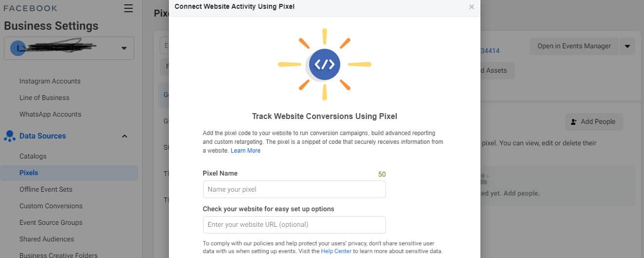Go to Offline Event Sets
Viewport: 644px width, 258px height.
point(46,189)
